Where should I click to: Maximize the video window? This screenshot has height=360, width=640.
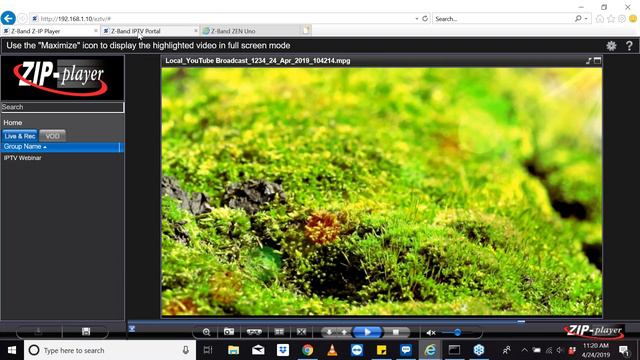tap(598, 61)
